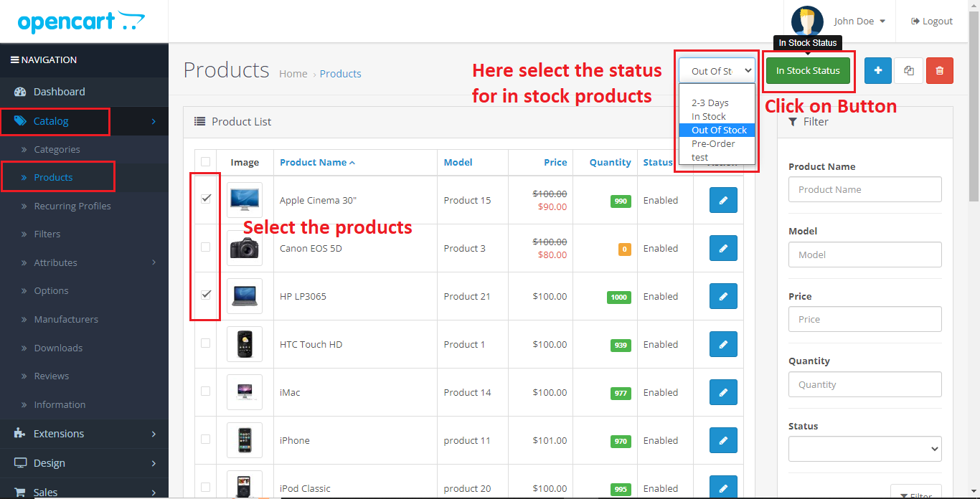Click the edit pencil for iPod Classic
The width and height of the screenshot is (980, 499).
coord(723,487)
